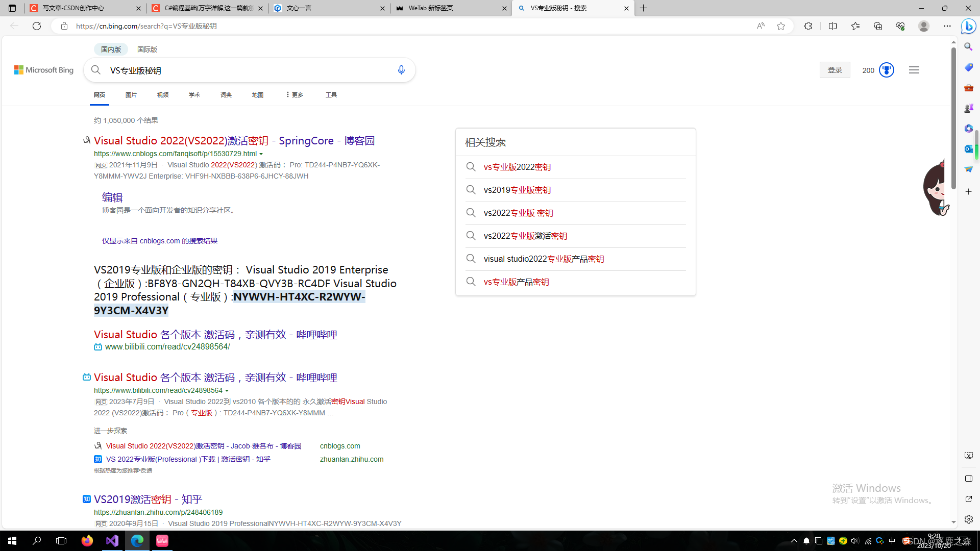Image resolution: width=980 pixels, height=551 pixels.
Task: Switch to 国内版 search mode
Action: (x=111, y=49)
